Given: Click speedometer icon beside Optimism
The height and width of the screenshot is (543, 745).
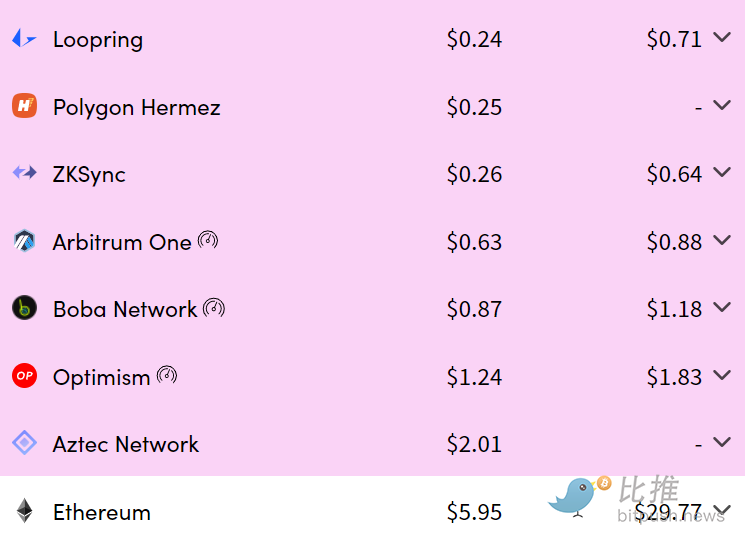Looking at the screenshot, I should [x=167, y=375].
